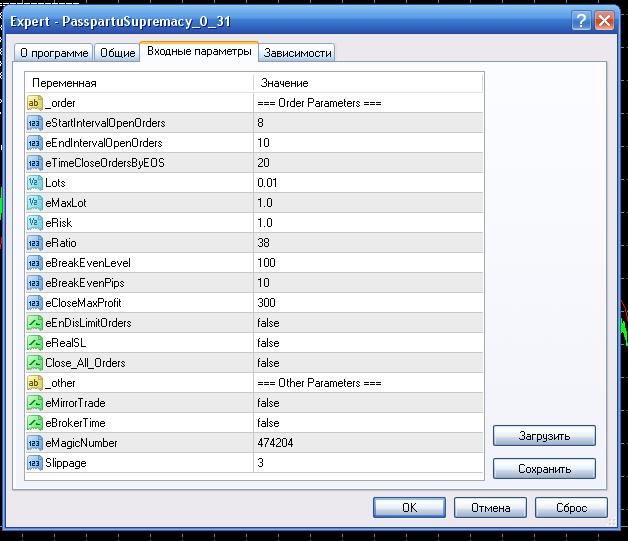Click the === Order Parameters === value
This screenshot has height=541, width=628.
click(319, 103)
